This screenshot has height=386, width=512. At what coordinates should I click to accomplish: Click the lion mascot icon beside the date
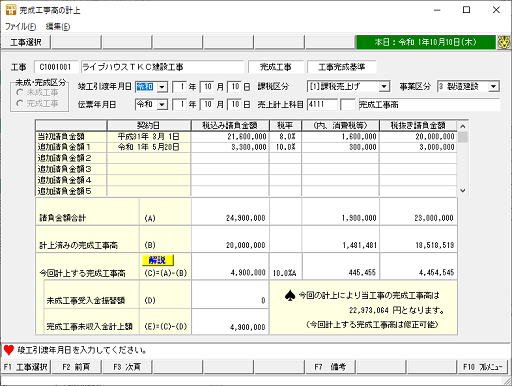pos(504,42)
